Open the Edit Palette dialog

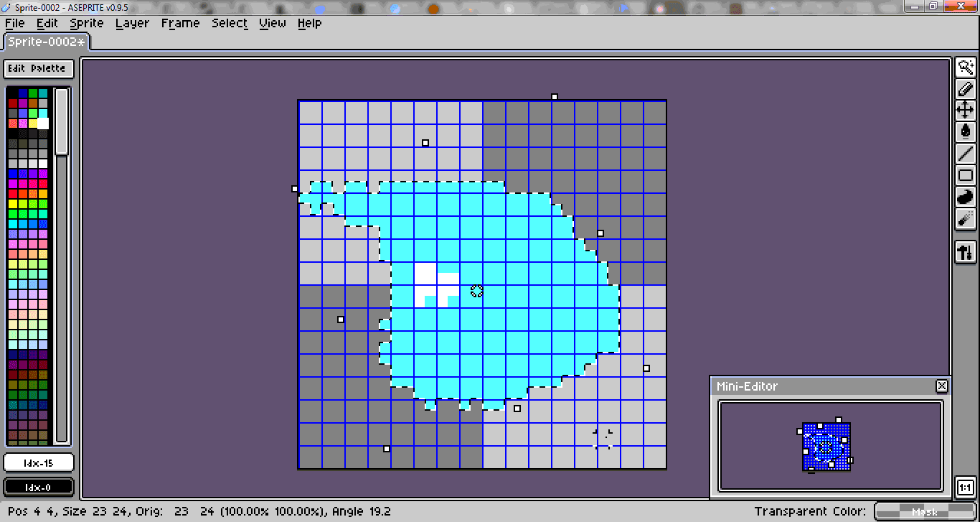[38, 68]
